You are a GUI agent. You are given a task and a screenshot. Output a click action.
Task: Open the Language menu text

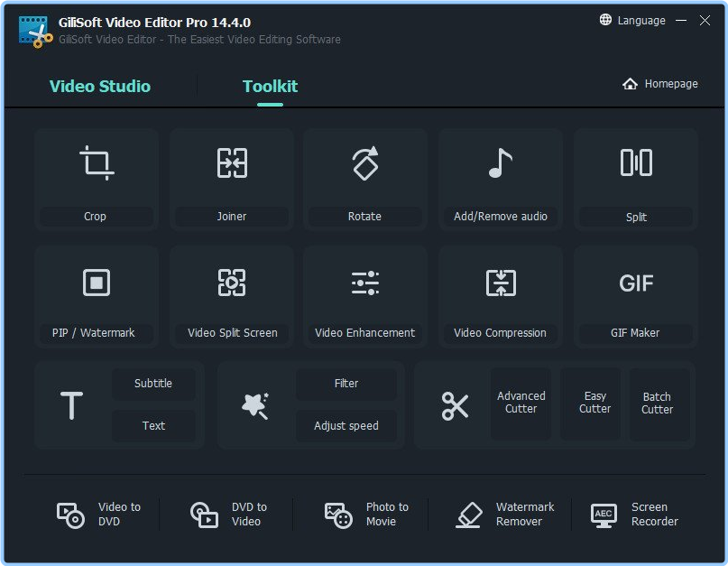pyautogui.click(x=641, y=21)
